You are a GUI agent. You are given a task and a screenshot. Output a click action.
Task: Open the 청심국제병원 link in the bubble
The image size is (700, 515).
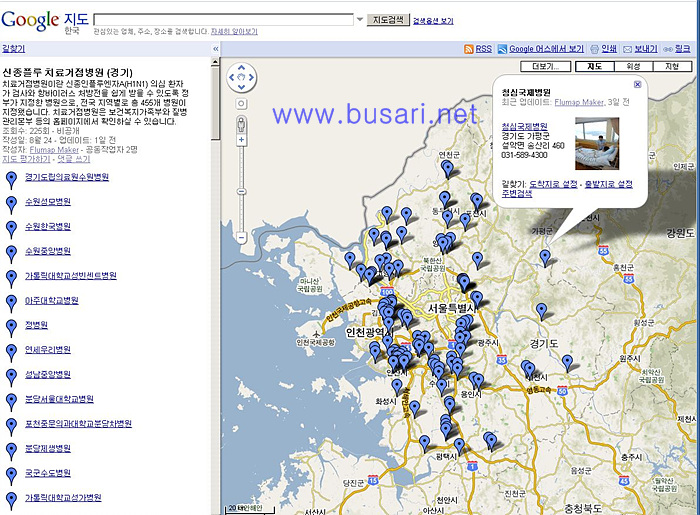point(524,126)
